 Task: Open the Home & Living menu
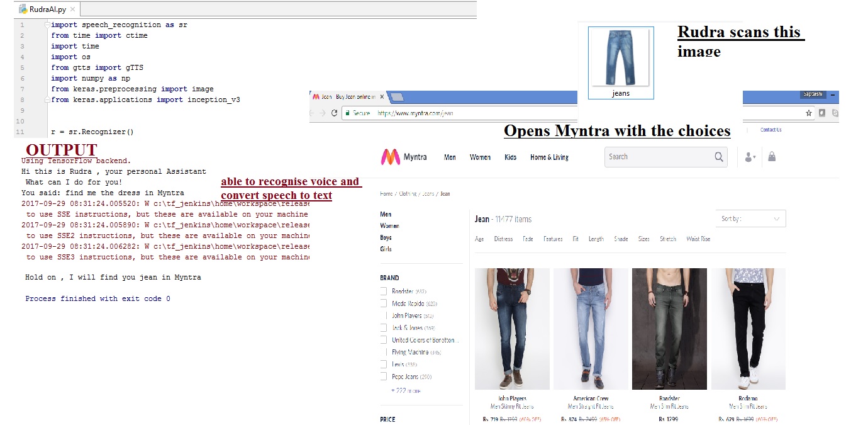[x=549, y=157]
